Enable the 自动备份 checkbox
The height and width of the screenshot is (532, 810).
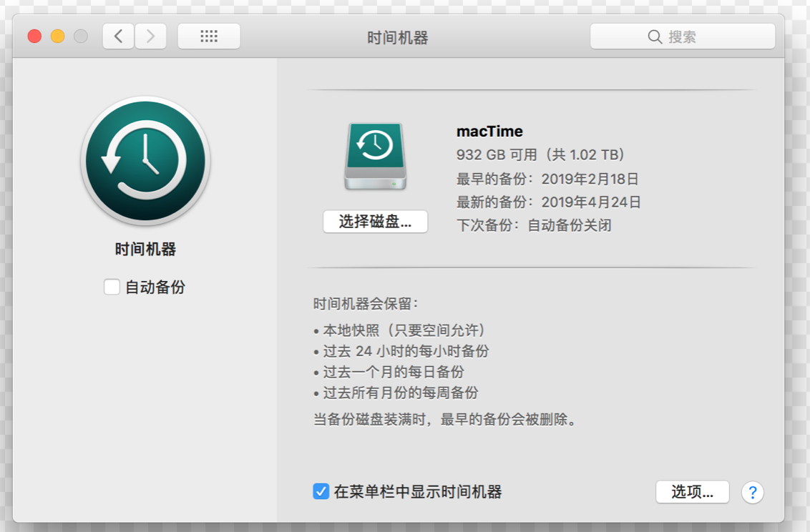tap(112, 287)
